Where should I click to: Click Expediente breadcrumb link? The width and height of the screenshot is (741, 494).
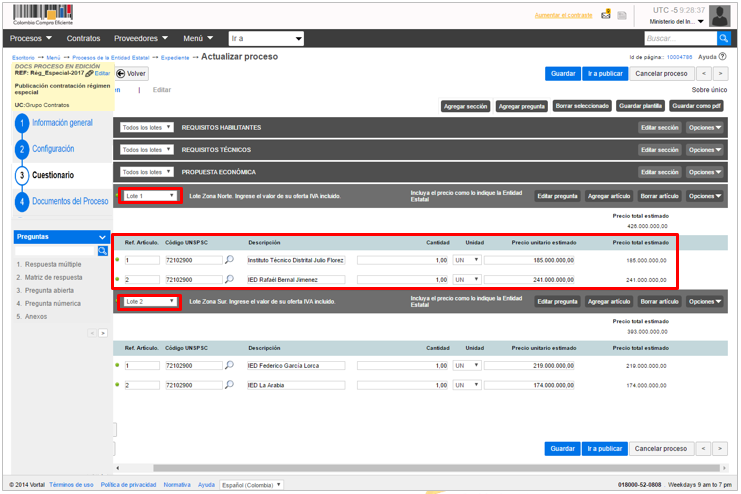click(x=175, y=58)
